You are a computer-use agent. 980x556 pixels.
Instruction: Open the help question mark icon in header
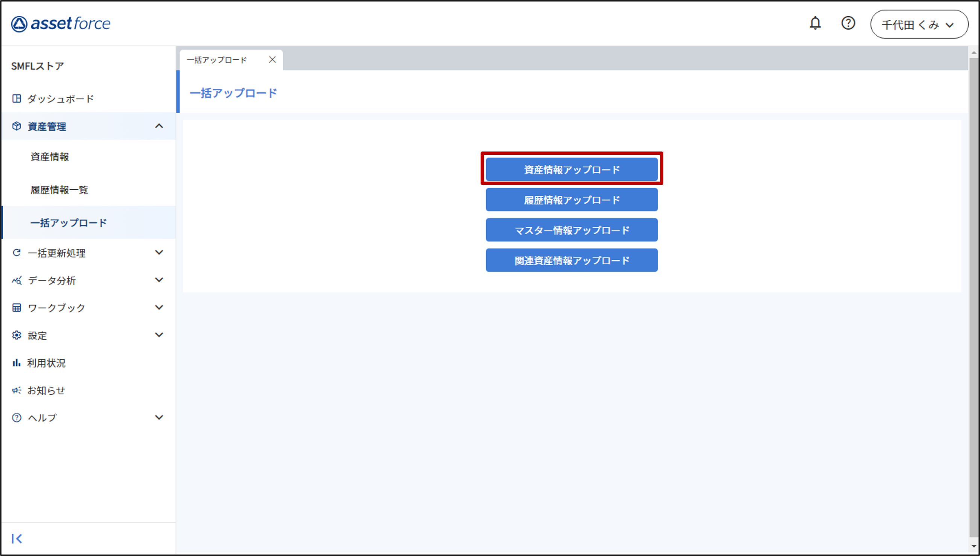coord(848,23)
